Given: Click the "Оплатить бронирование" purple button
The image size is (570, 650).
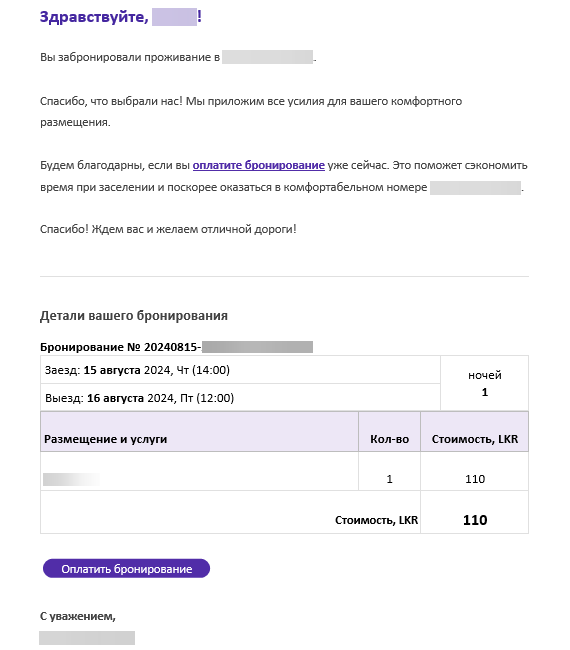Looking at the screenshot, I should click(x=126, y=568).
